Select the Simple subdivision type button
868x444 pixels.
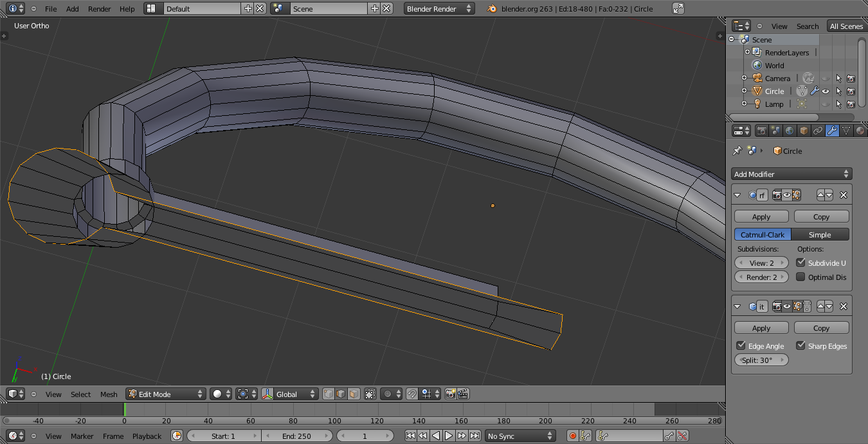[x=820, y=235]
